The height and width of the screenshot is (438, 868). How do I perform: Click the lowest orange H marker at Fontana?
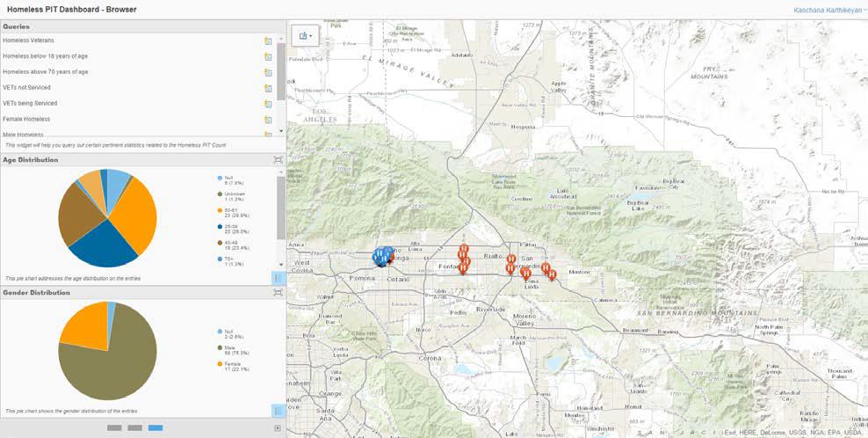[463, 268]
